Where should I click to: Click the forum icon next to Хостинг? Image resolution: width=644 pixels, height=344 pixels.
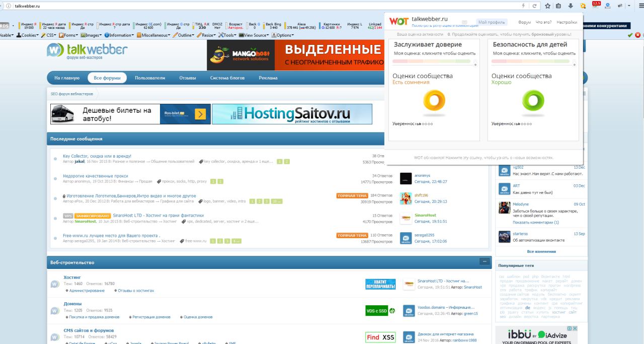55,284
